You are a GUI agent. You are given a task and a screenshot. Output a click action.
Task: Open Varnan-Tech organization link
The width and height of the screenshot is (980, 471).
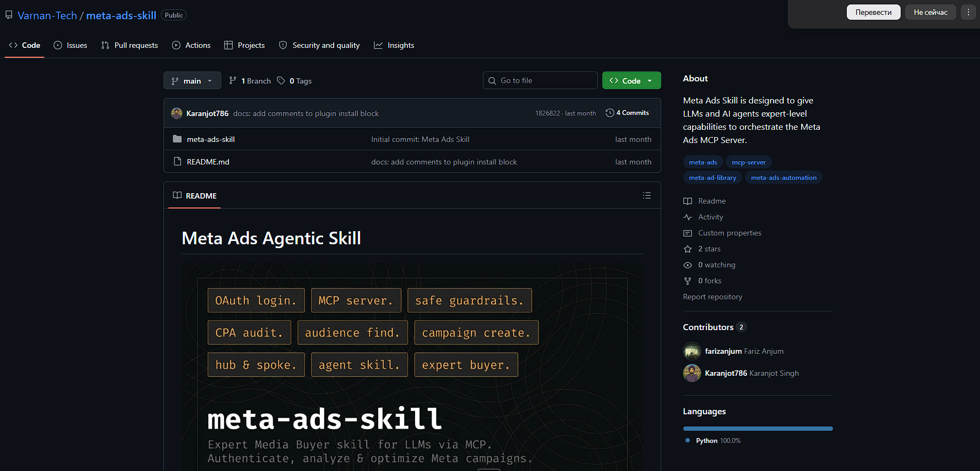coord(47,15)
